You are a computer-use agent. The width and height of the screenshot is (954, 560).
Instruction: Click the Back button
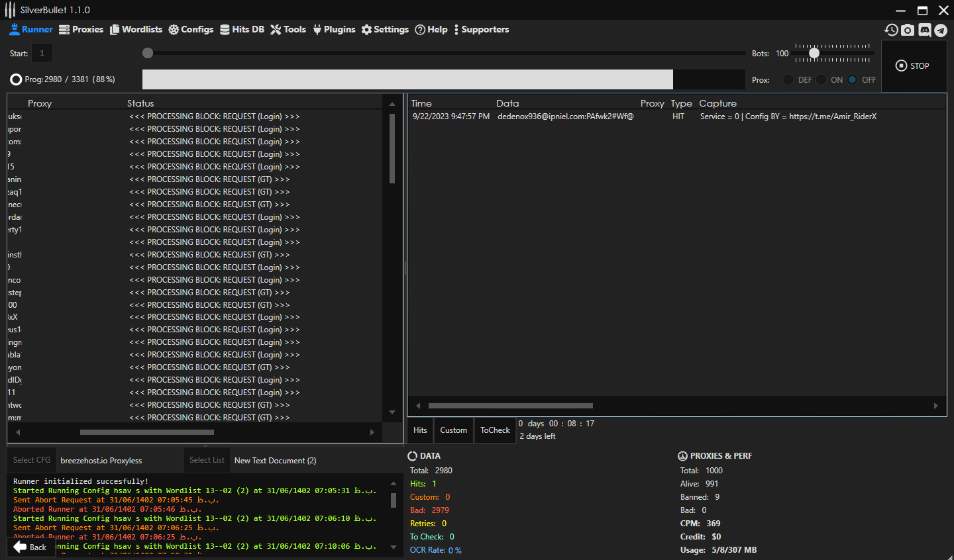click(30, 547)
